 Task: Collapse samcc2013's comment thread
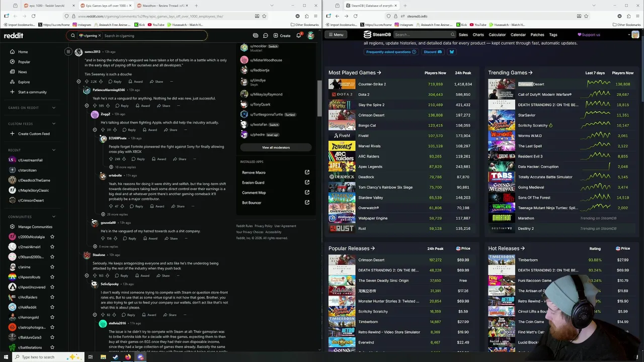pyautogui.click(x=78, y=81)
